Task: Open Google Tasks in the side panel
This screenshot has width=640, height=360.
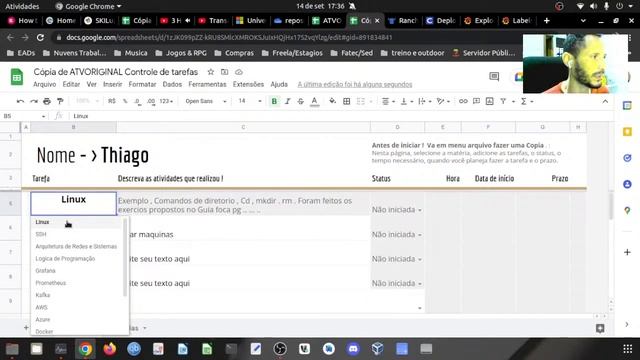Action: (627, 158)
